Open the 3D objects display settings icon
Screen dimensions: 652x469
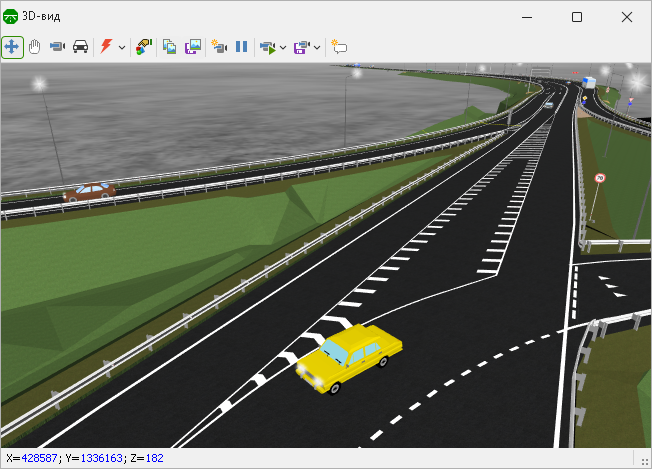[x=144, y=47]
